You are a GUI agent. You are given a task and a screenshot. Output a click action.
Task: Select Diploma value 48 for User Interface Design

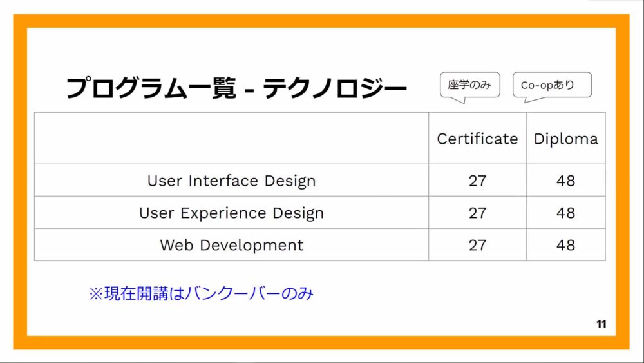[x=565, y=181]
